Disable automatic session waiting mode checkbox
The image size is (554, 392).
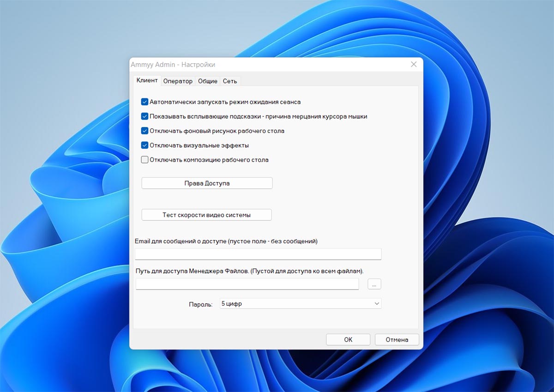coord(145,102)
